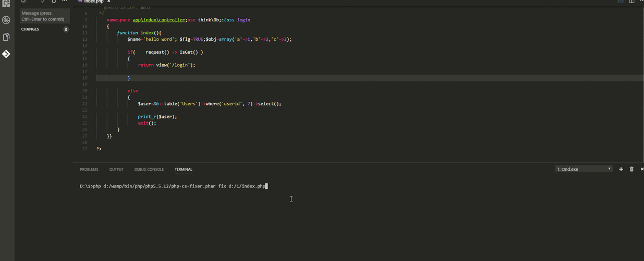Open the Explorer files icon in activity bar
Image resolution: width=644 pixels, height=261 pixels.
click(x=6, y=37)
